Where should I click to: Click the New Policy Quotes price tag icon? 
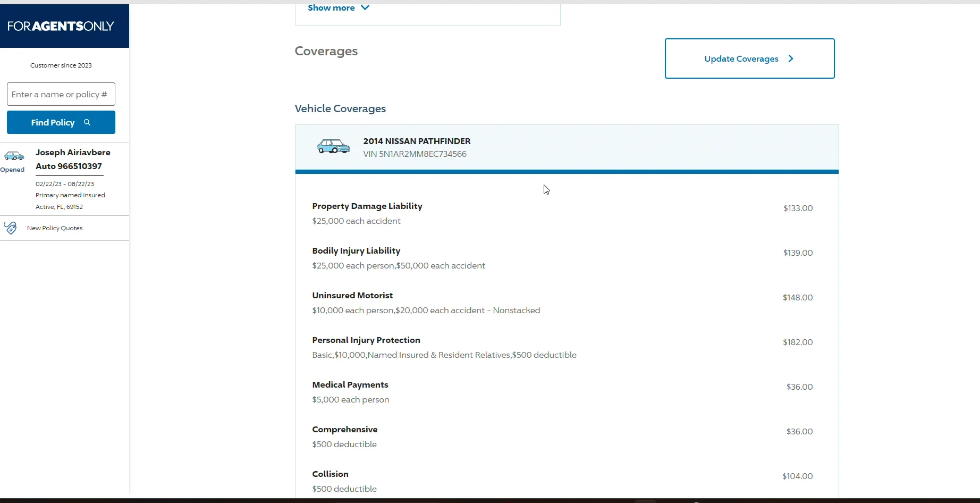pyautogui.click(x=11, y=228)
